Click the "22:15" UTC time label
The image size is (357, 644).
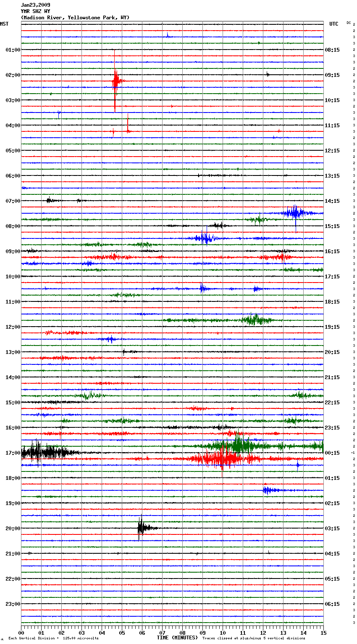[x=332, y=403]
